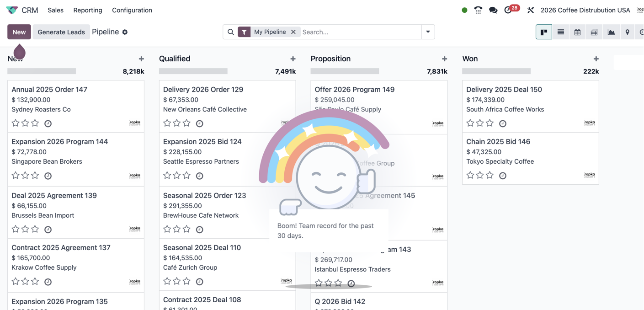This screenshot has width=644, height=310.
Task: Open activity clock on Contract 2025 Agreement 137
Action: click(x=48, y=282)
